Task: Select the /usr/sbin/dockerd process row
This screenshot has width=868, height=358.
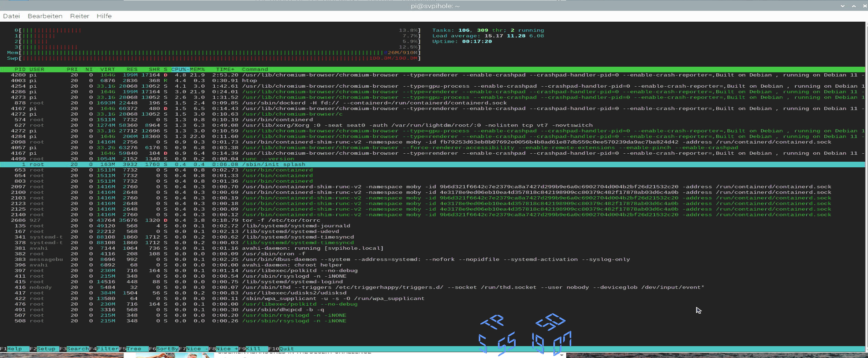Action: pyautogui.click(x=432, y=103)
